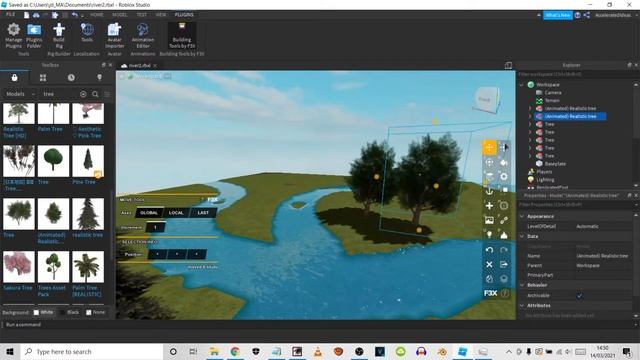This screenshot has width=640, height=360.
Task: Set move axes to LAST
Action: [203, 213]
